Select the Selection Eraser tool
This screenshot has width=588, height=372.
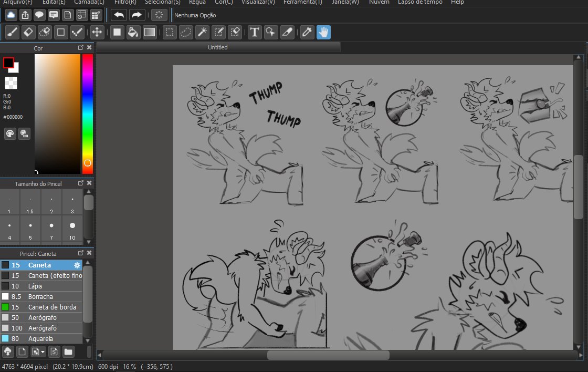pos(235,32)
